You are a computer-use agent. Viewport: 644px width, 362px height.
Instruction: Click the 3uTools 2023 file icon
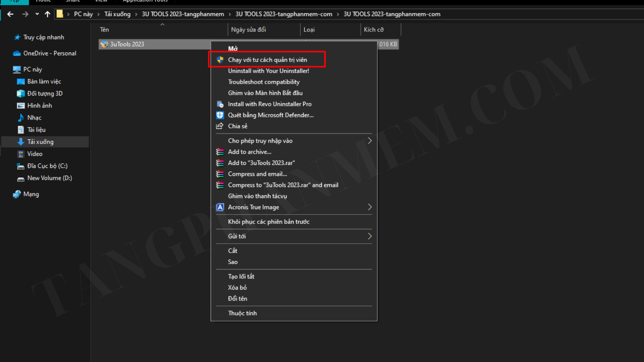pyautogui.click(x=104, y=44)
